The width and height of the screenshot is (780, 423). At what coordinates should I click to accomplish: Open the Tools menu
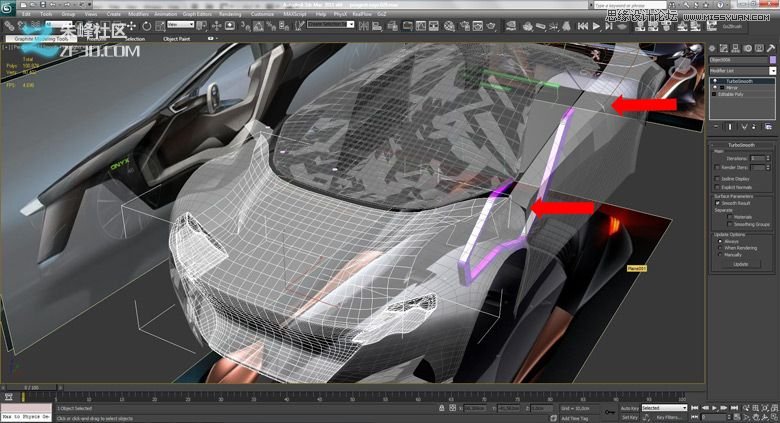click(x=46, y=14)
